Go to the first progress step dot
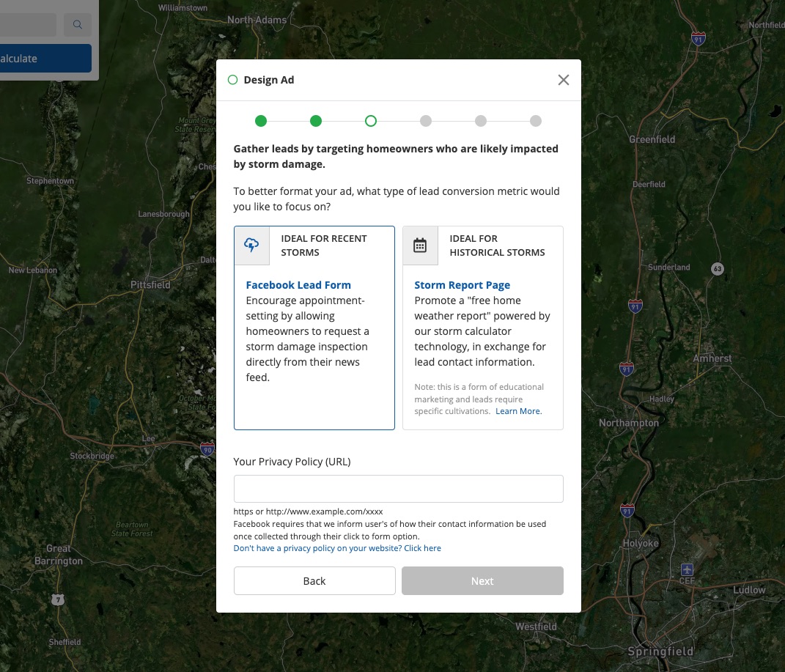 click(261, 121)
